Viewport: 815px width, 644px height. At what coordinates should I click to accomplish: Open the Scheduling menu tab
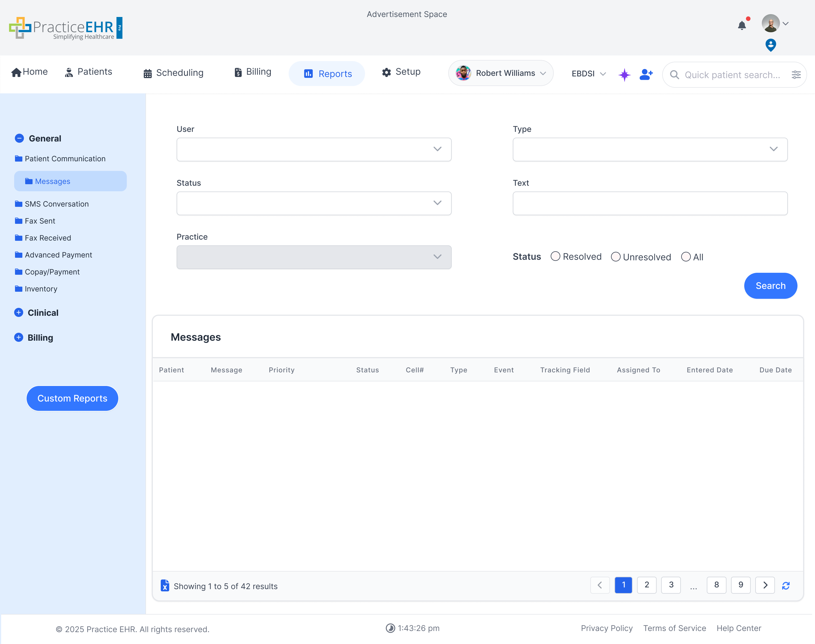[x=173, y=73]
